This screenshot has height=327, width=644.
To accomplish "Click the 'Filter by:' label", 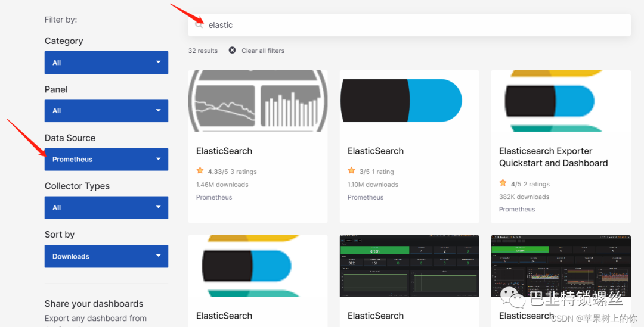I will pyautogui.click(x=61, y=20).
